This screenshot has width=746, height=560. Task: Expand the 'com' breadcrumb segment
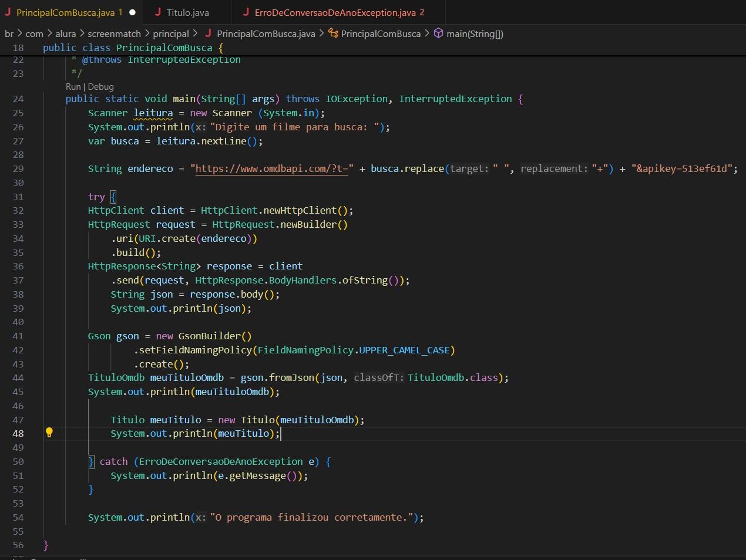(34, 33)
